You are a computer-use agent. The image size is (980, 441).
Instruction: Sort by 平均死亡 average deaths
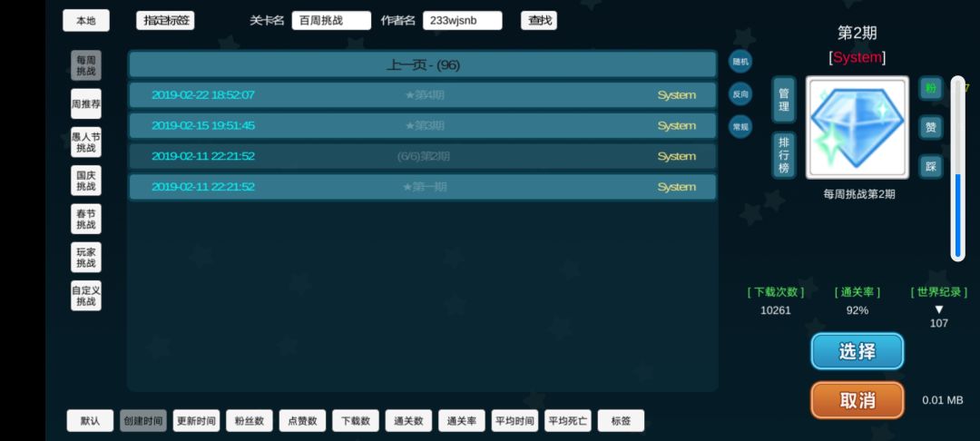point(568,421)
